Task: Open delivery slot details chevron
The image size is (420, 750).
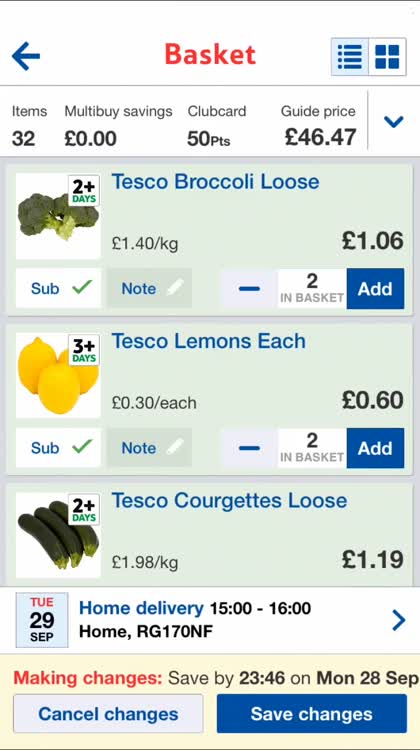Action: point(398,620)
